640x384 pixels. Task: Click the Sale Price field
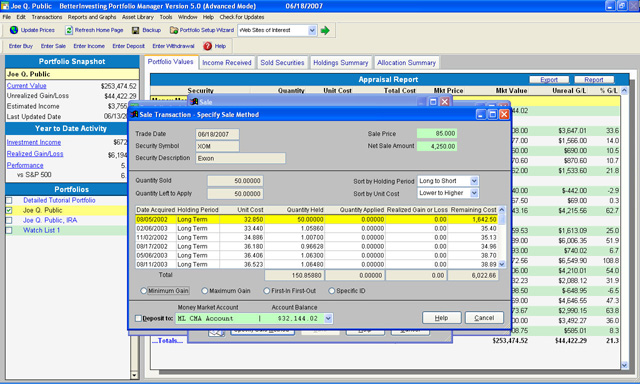coord(437,133)
